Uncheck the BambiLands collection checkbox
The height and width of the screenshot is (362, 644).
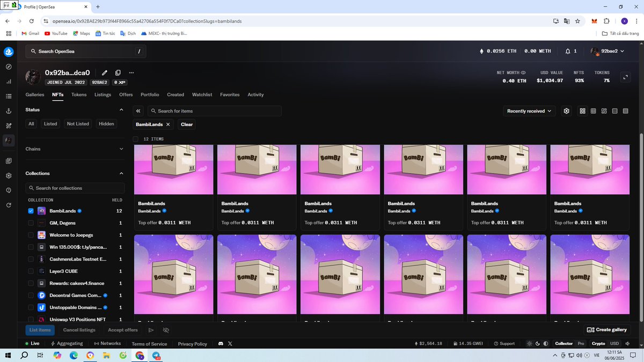tap(31, 211)
